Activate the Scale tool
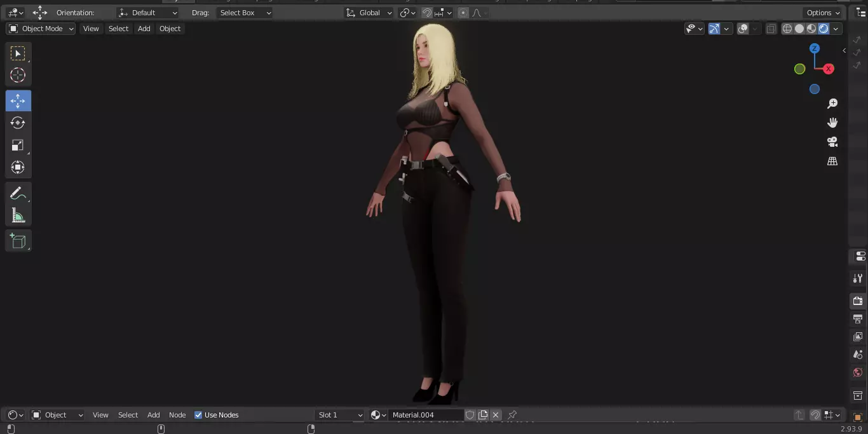Screen dimensions: 868x434 (18, 145)
